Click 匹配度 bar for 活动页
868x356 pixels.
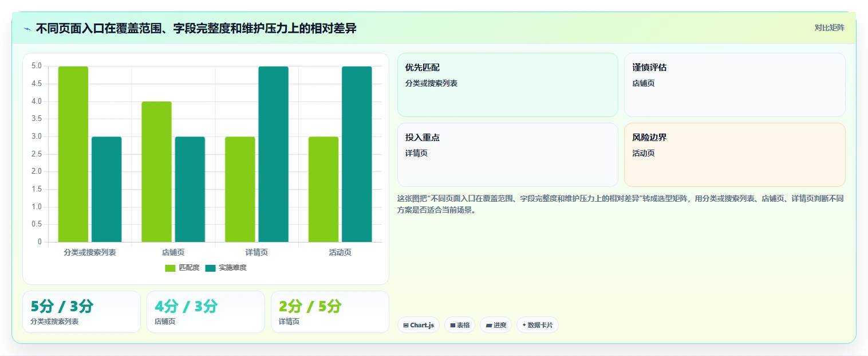(323, 189)
